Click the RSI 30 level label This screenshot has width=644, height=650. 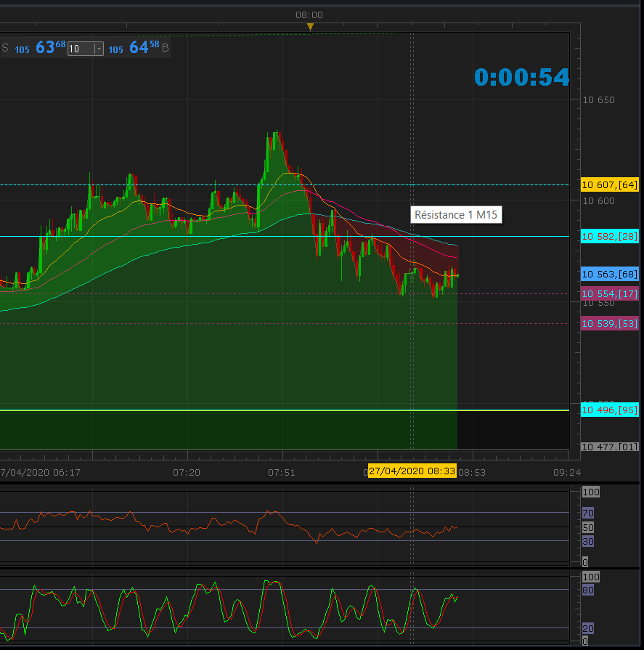pos(588,541)
